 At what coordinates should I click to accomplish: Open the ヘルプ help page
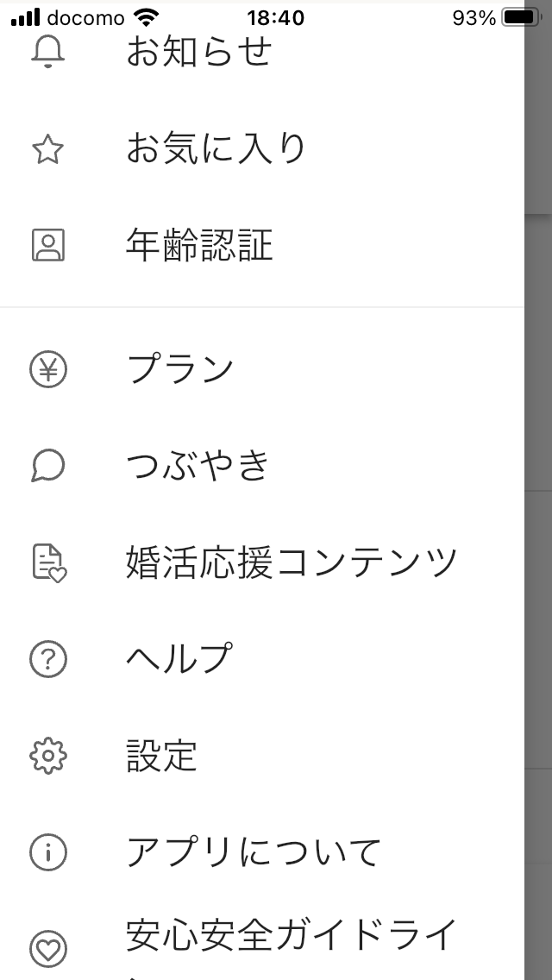pos(181,660)
